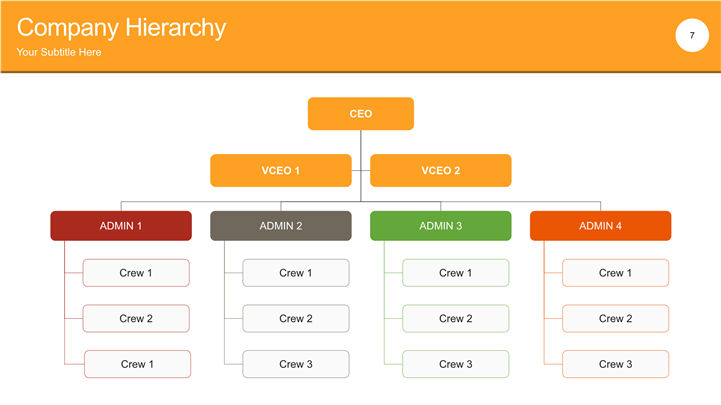
Task: Select the CEO box
Action: tap(361, 114)
